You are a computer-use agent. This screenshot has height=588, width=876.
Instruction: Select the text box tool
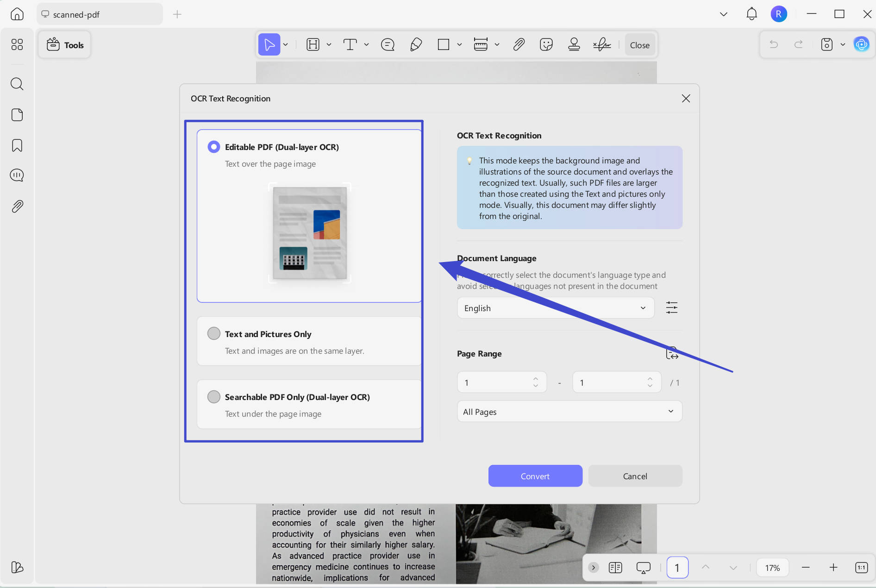click(x=350, y=45)
